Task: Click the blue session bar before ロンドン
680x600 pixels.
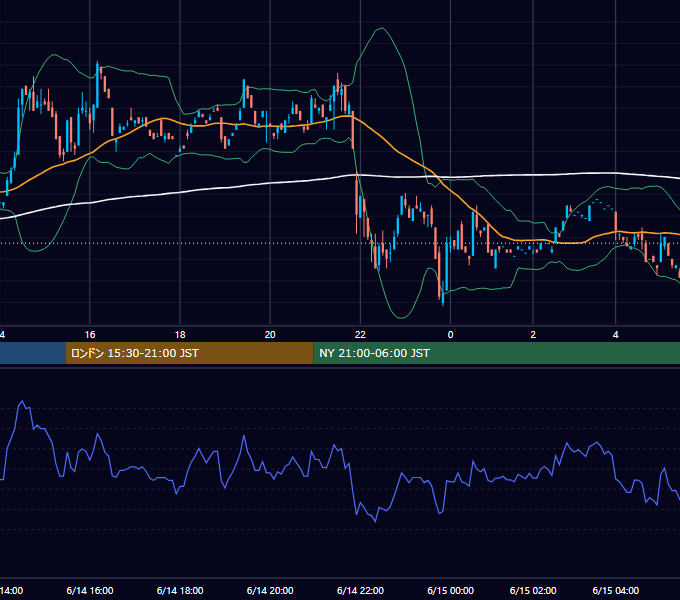Action: pyautogui.click(x=33, y=353)
